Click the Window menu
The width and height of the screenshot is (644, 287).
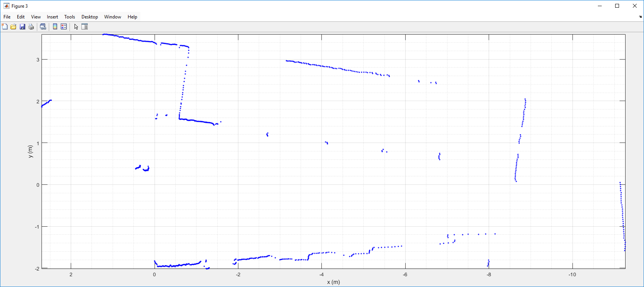coord(113,17)
